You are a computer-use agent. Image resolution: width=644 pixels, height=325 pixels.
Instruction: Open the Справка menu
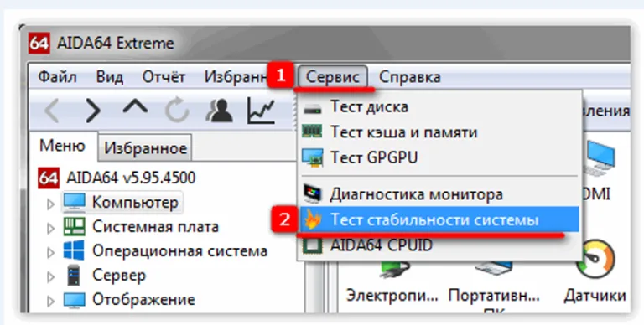tap(409, 77)
